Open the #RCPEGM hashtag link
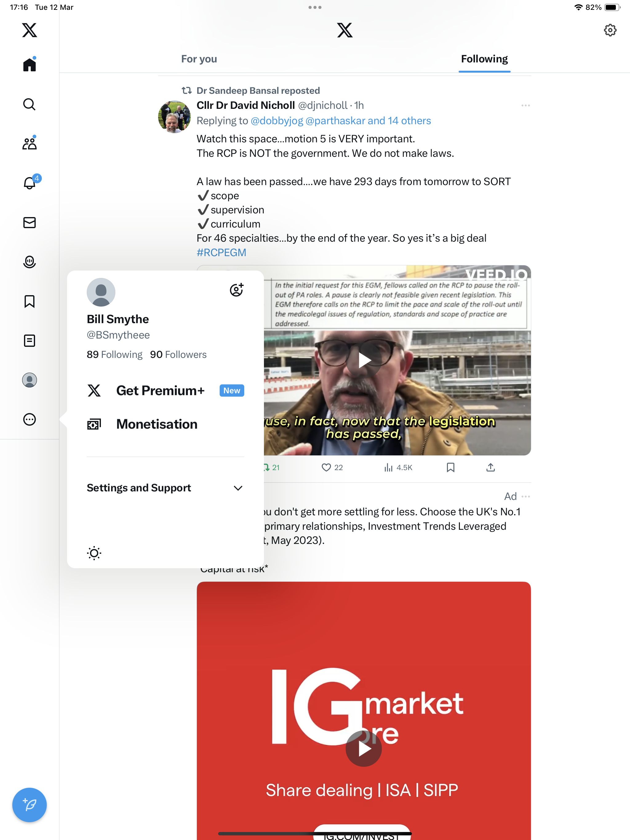Viewport: 630px width, 840px height. click(x=221, y=252)
